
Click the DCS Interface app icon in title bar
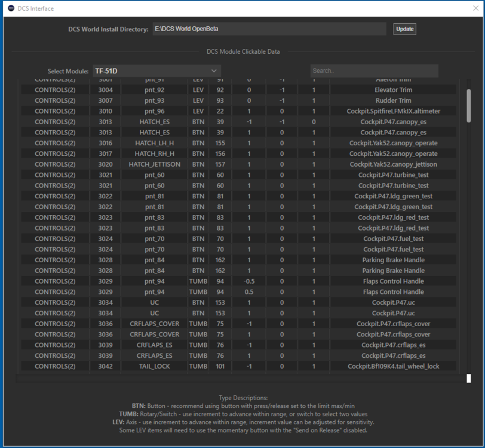click(11, 8)
